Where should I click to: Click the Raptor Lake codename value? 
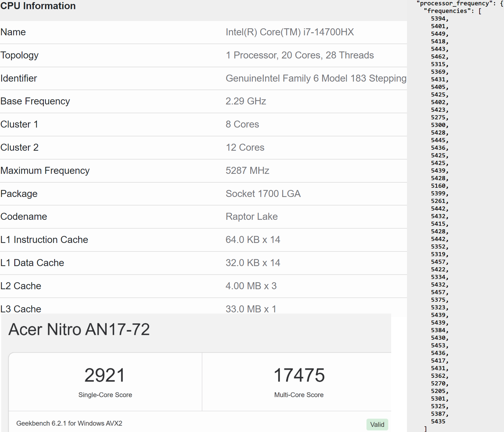tap(251, 216)
